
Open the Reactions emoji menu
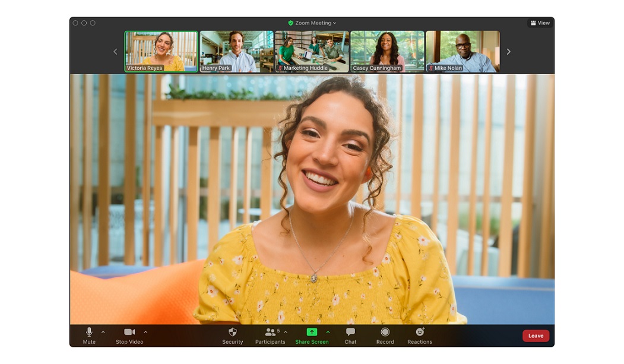[419, 335]
